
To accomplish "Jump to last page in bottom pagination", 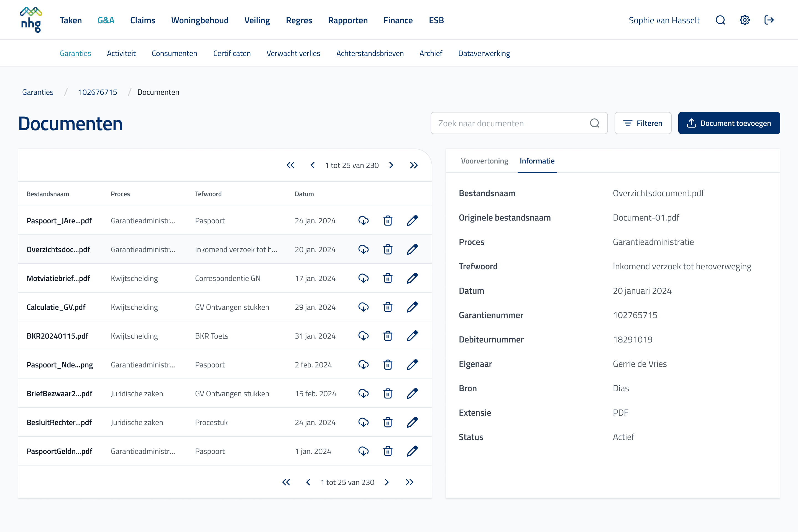I will (409, 482).
